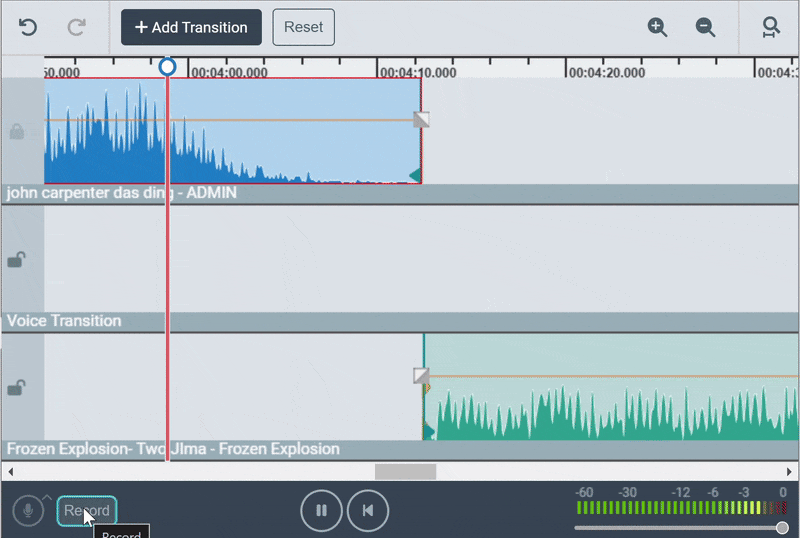Viewport: 800px width, 538px height.
Task: Click the microphone icon
Action: coord(28,511)
